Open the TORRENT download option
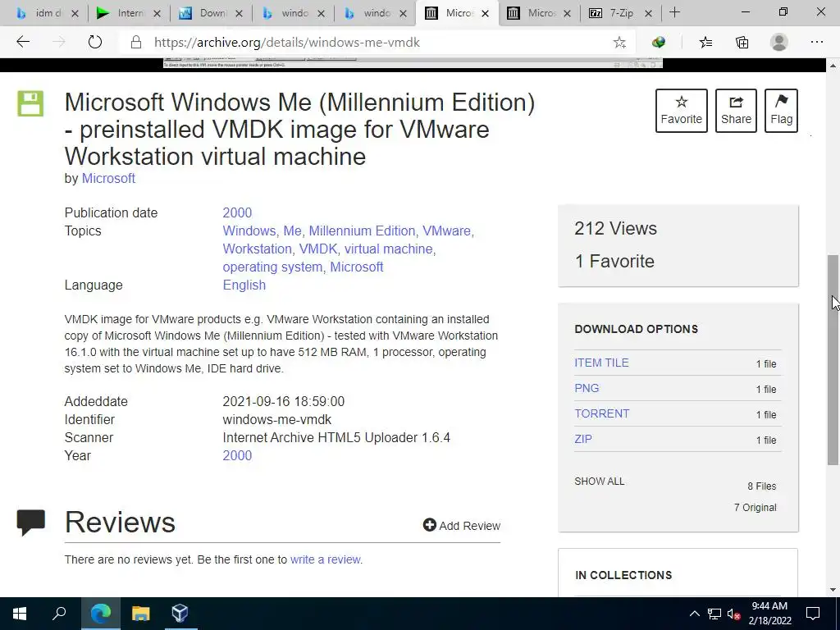 tap(601, 413)
